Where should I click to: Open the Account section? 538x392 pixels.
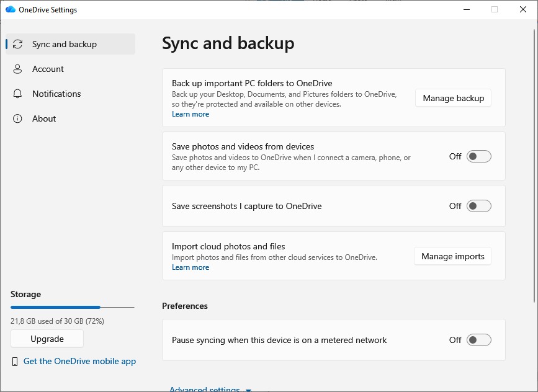70,69
